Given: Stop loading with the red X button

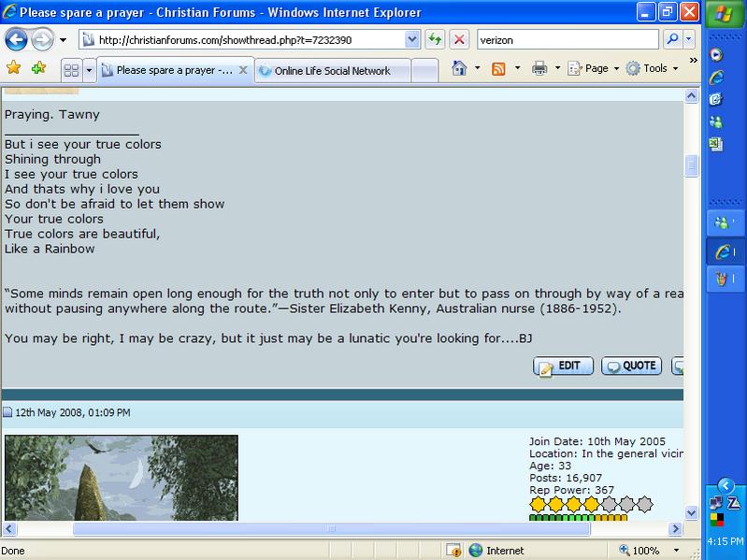Looking at the screenshot, I should tap(459, 39).
